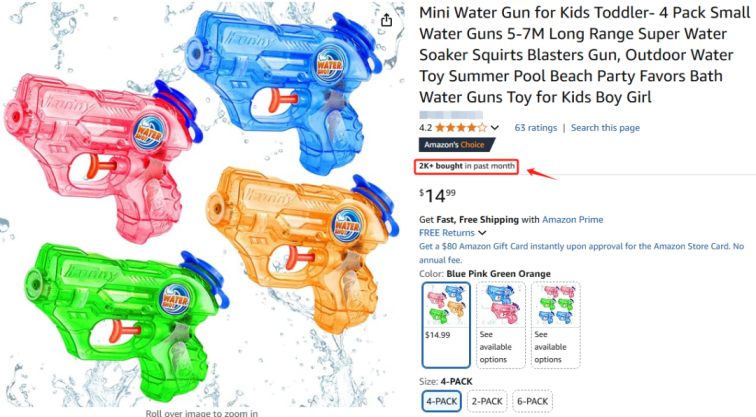The width and height of the screenshot is (756, 417).
Task: Open rating breakdown chevron beside stars
Action: 495,128
